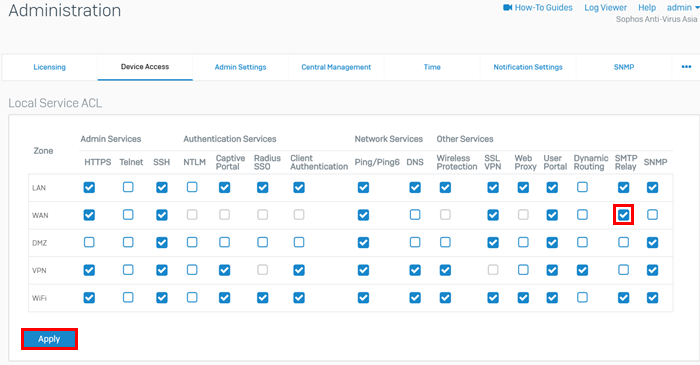This screenshot has height=365, width=700.
Task: Toggle SSH checkbox for WAN zone
Action: (x=162, y=215)
